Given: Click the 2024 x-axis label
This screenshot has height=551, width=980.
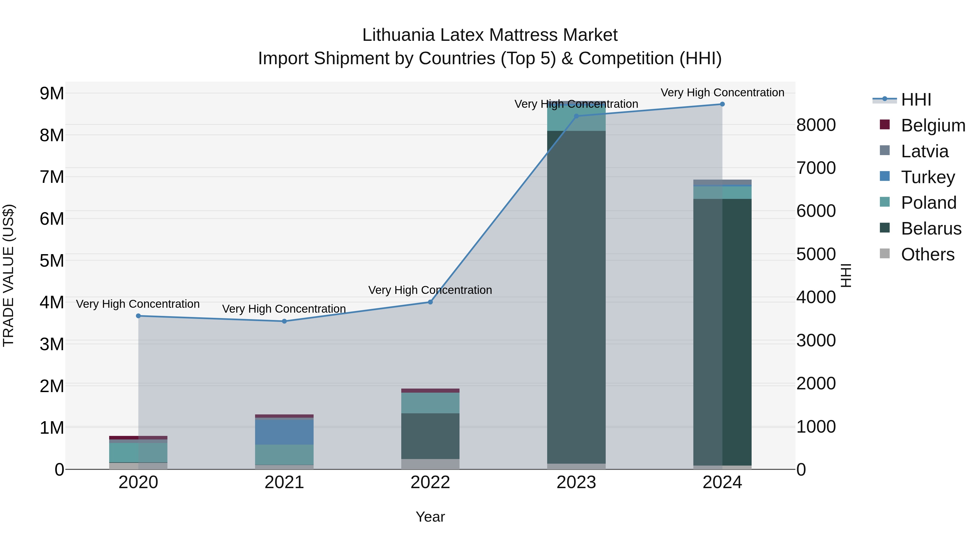Looking at the screenshot, I should click(x=722, y=482).
